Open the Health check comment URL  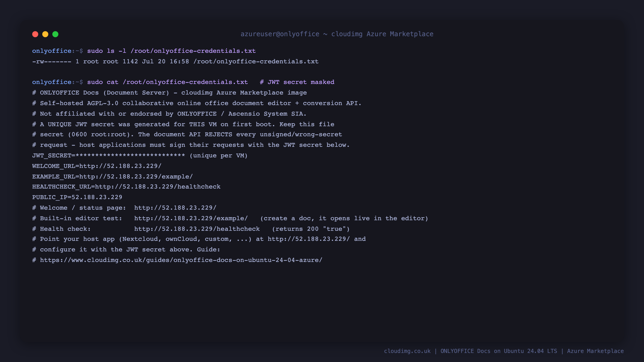pyautogui.click(x=197, y=229)
